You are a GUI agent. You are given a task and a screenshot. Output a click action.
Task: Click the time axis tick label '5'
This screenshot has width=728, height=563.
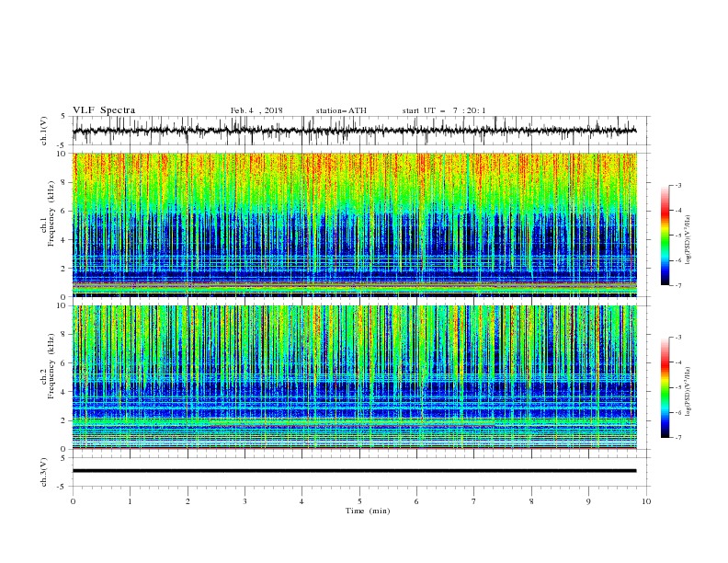pyautogui.click(x=359, y=501)
